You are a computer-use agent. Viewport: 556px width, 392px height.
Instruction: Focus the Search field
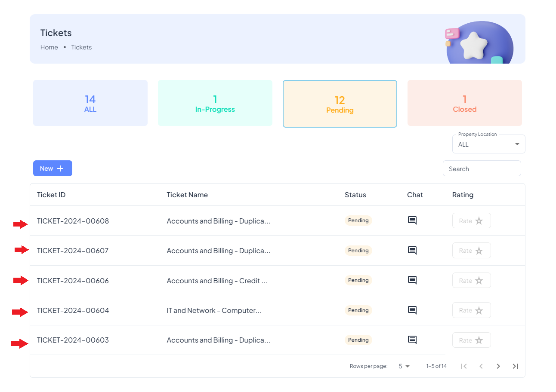pyautogui.click(x=482, y=168)
